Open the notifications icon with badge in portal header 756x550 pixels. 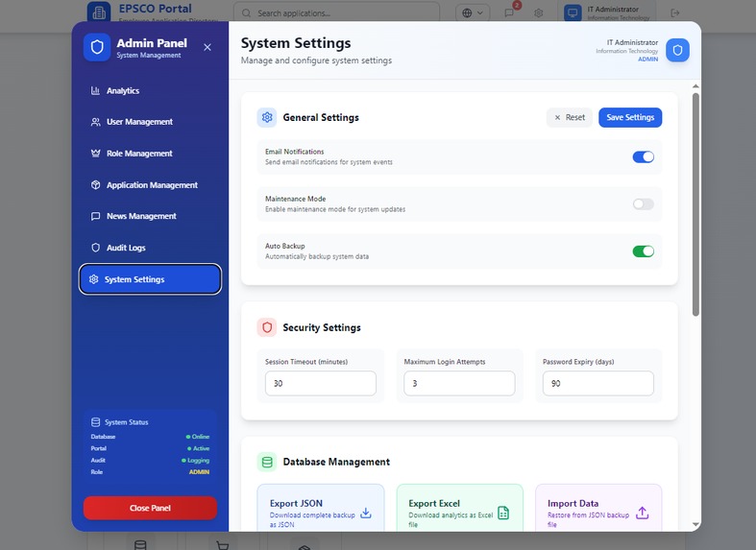point(509,12)
